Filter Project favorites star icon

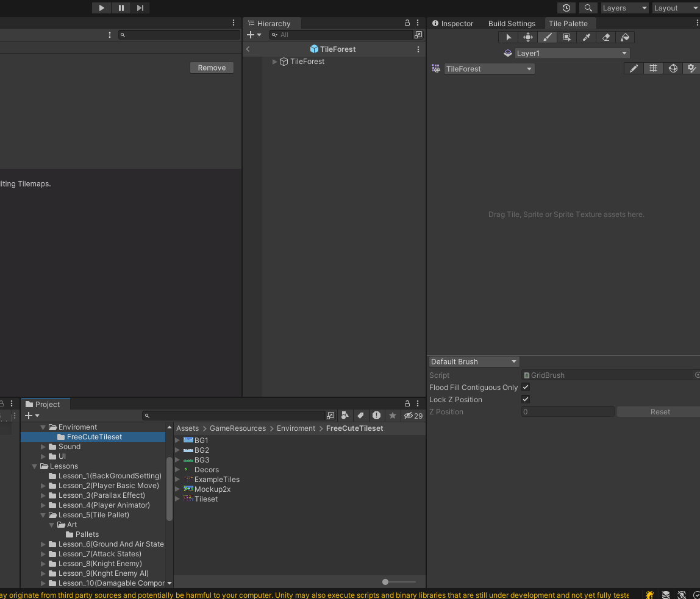coord(393,416)
